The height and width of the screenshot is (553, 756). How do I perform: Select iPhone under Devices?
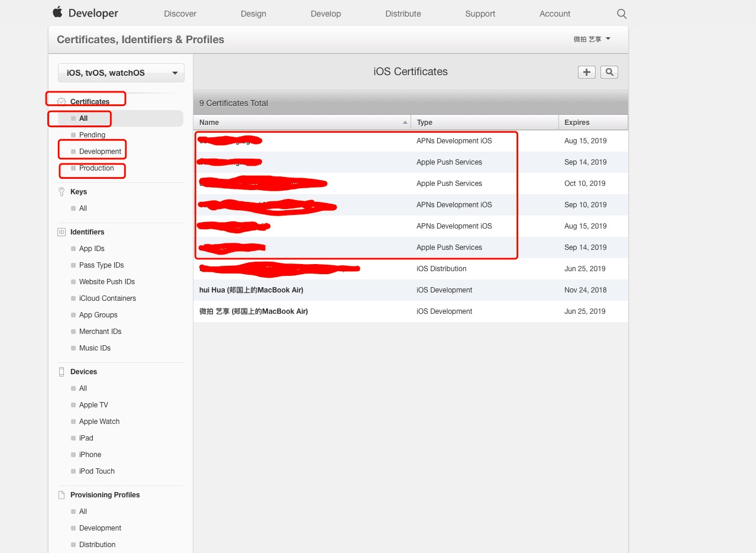tap(90, 455)
